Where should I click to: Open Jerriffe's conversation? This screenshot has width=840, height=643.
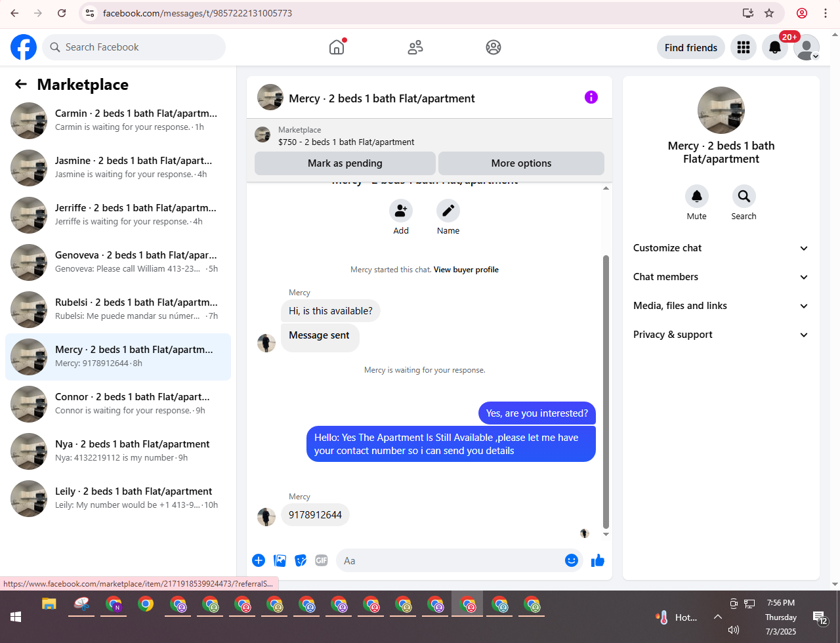(118, 215)
